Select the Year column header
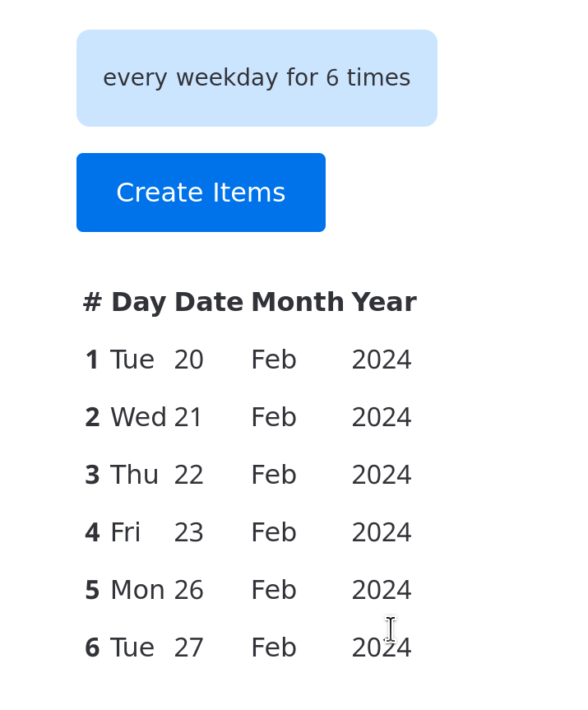The height and width of the screenshot is (710, 588). coord(383,303)
